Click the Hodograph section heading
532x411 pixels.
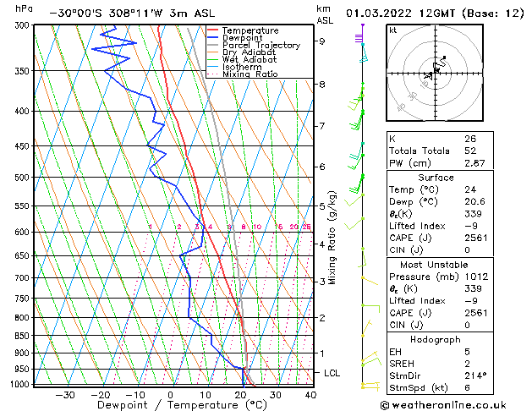(436, 339)
